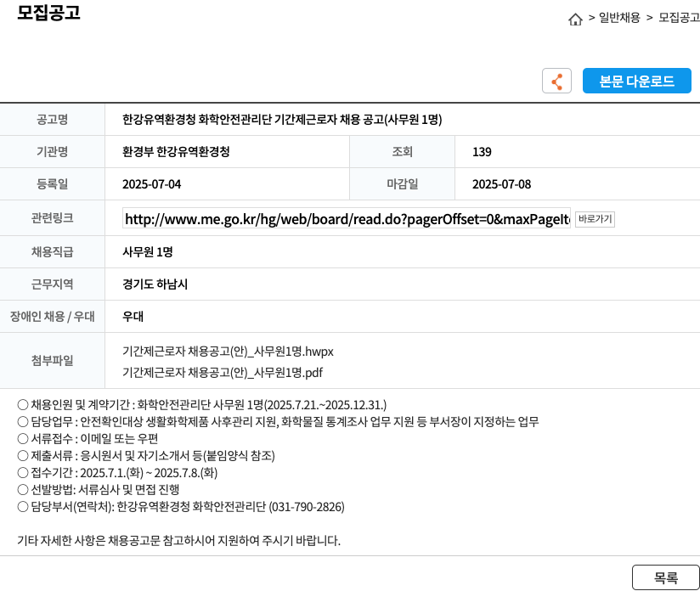Image resolution: width=700 pixels, height=591 pixels.
Task: Download the body via 본문 다운로드 button
Action: [x=636, y=81]
